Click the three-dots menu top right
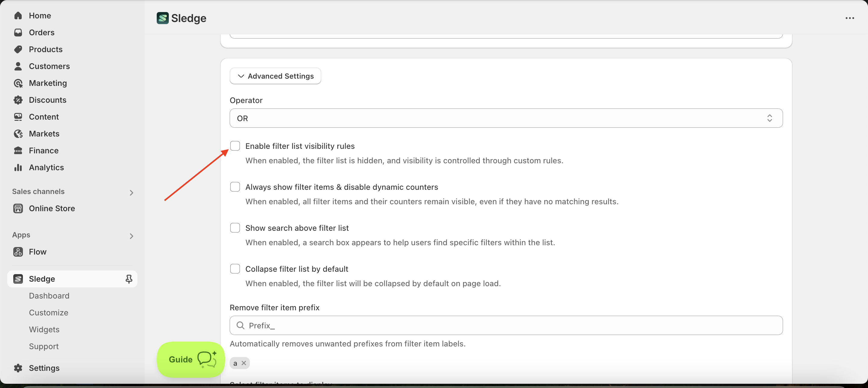Viewport: 868px width, 388px height. tap(850, 18)
